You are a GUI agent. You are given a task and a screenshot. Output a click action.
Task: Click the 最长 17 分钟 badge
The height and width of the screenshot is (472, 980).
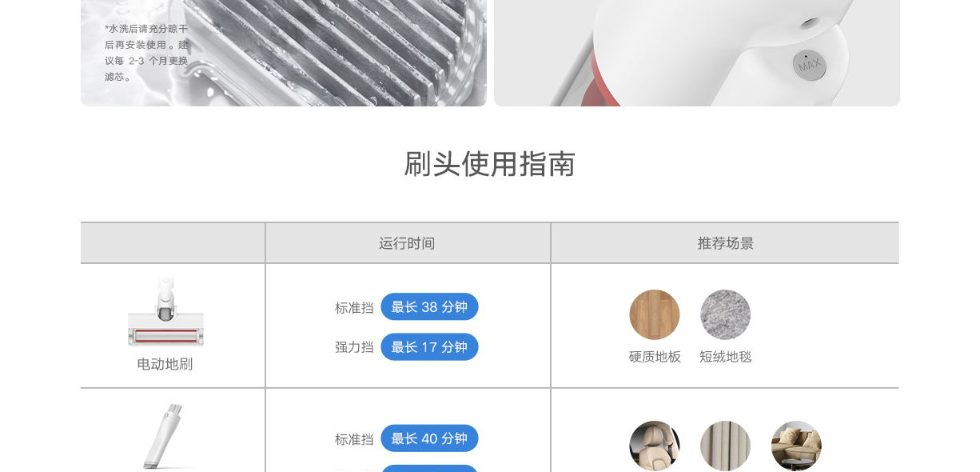429,347
